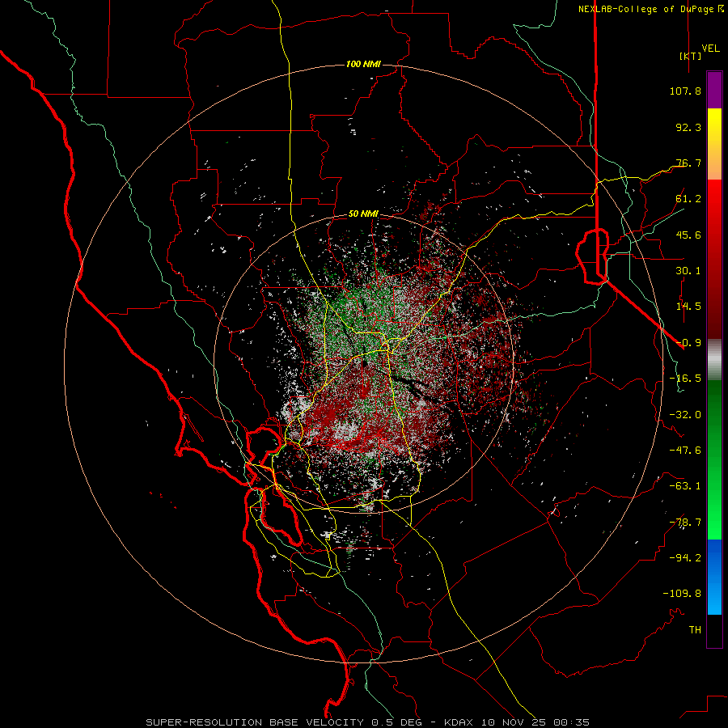The width and height of the screenshot is (728, 728).
Task: Click the SUPER-RESOLUTION BASE VELOCITY product title
Action: point(256,722)
